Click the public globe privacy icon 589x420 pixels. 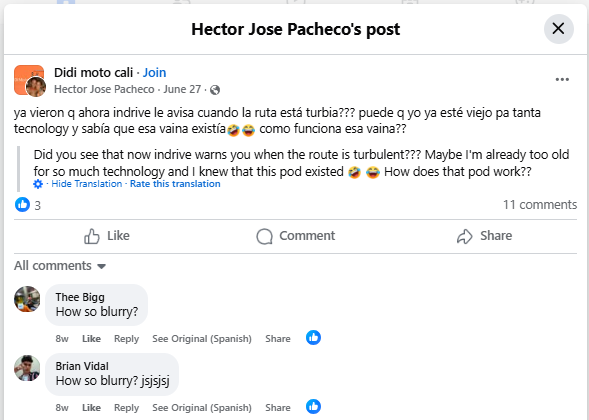point(215,90)
